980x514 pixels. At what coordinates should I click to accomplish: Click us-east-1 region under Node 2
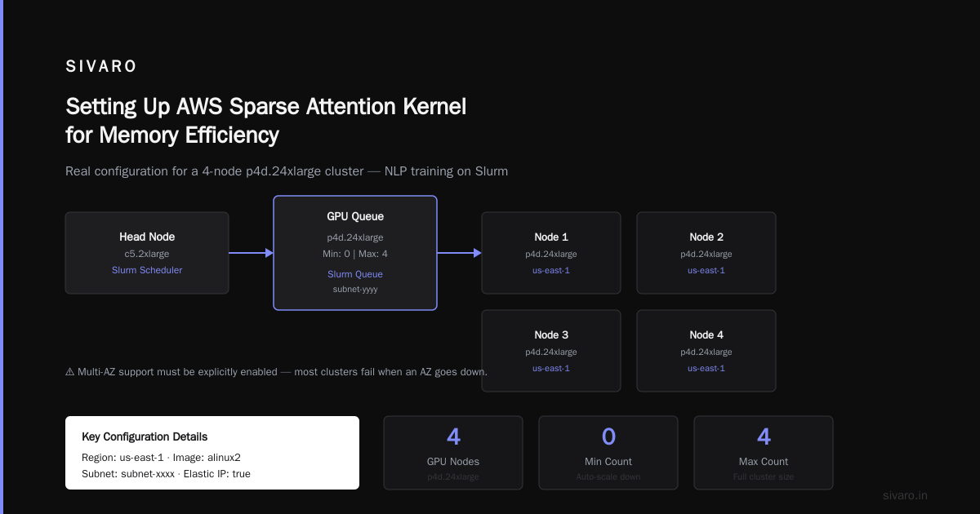[706, 270]
